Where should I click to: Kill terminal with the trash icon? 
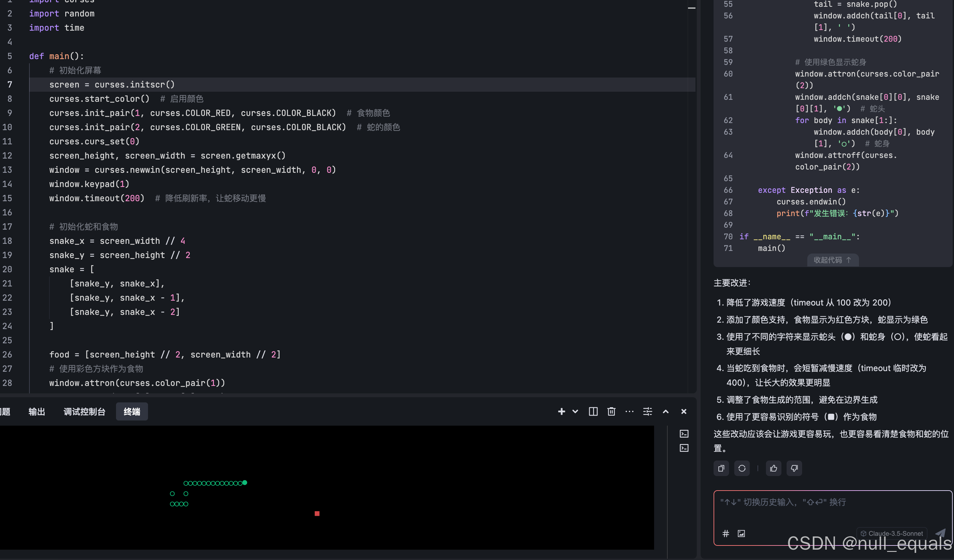point(611,411)
